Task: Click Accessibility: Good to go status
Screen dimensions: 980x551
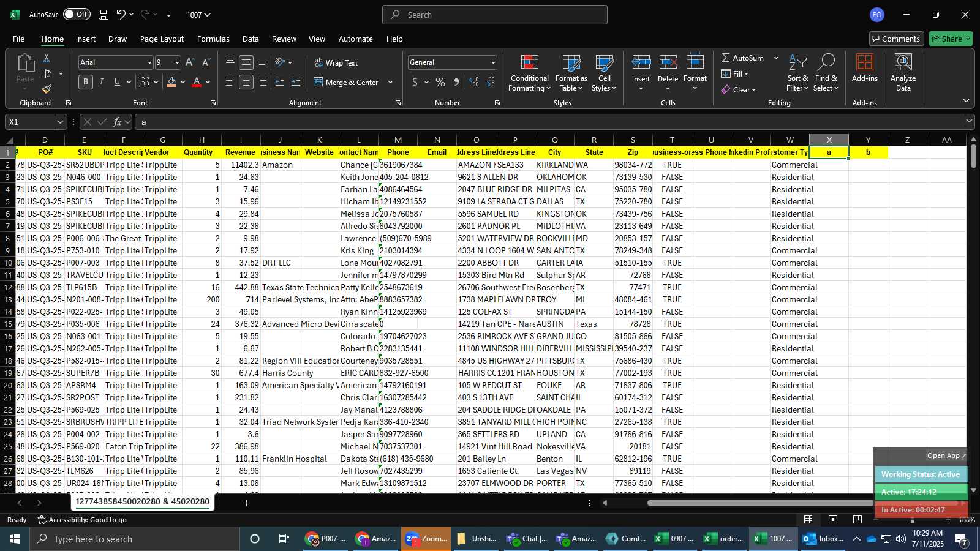Action: [x=82, y=520]
